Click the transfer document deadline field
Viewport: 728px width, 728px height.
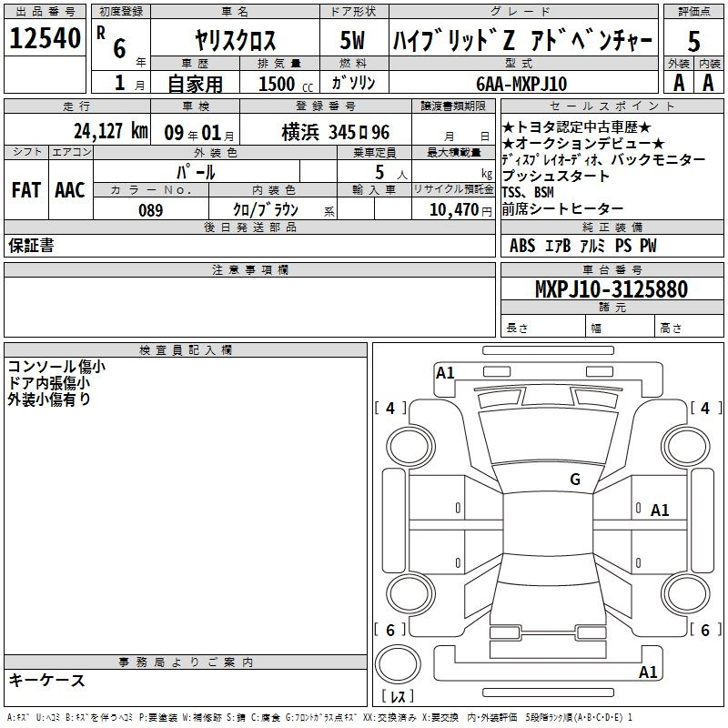tap(453, 129)
